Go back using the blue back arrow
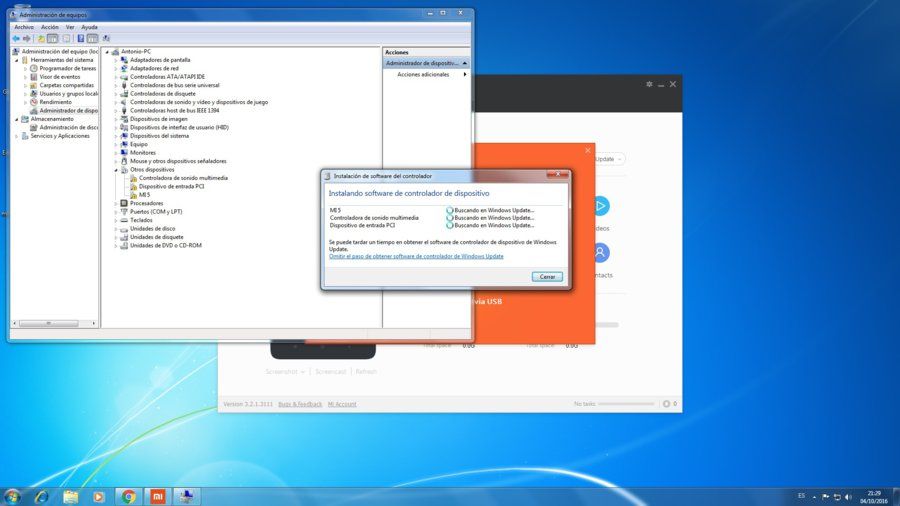Viewport: 900px width, 506px height. click(16, 38)
